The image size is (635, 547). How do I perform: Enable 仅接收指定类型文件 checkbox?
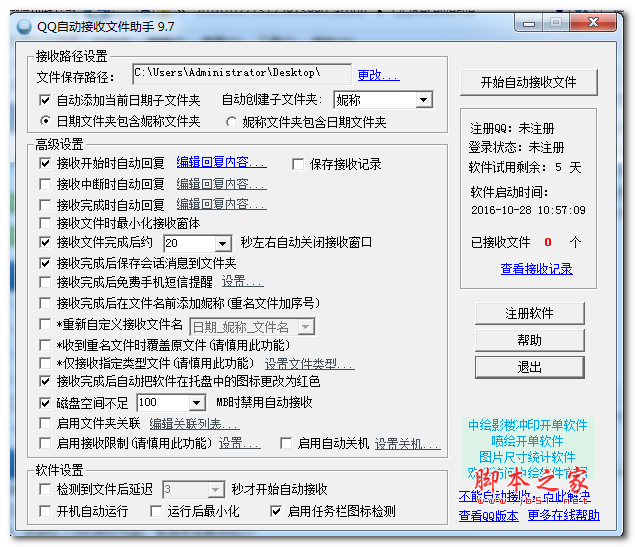[45, 363]
